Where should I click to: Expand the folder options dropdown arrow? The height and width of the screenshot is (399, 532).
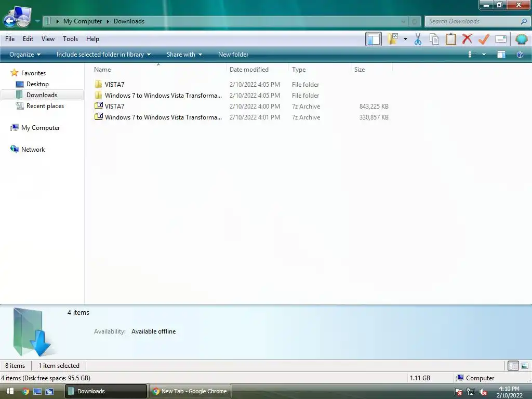pyautogui.click(x=405, y=39)
